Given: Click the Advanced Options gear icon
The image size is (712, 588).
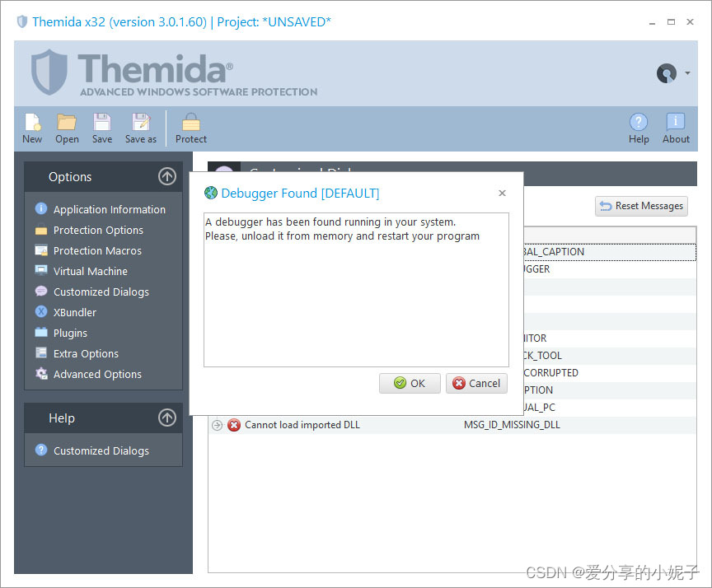Looking at the screenshot, I should pyautogui.click(x=41, y=373).
